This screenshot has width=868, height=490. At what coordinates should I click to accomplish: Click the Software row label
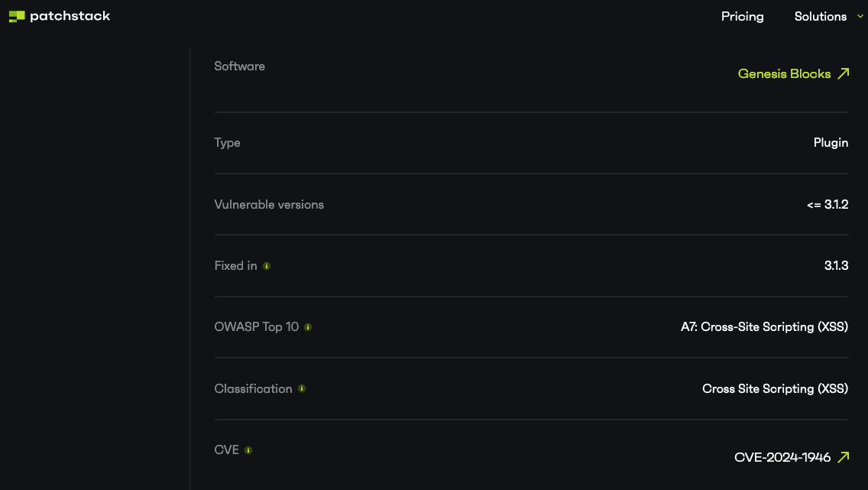click(x=240, y=67)
